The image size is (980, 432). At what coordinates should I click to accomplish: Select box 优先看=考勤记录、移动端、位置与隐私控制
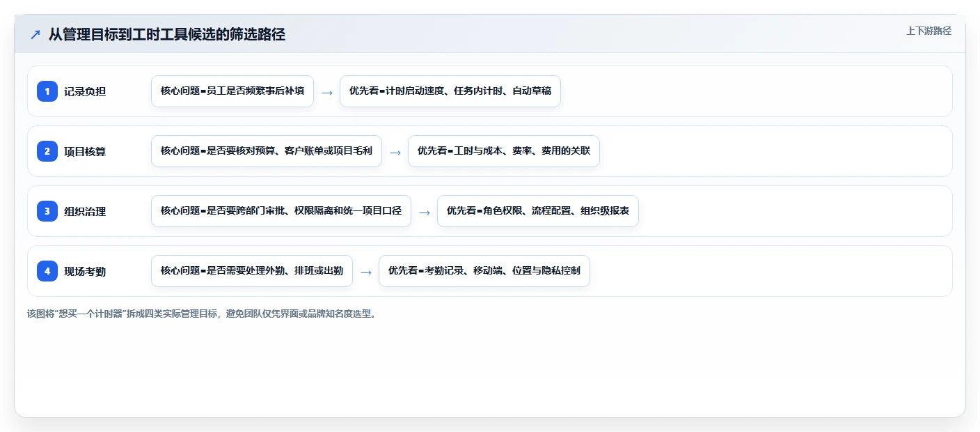[x=484, y=271]
